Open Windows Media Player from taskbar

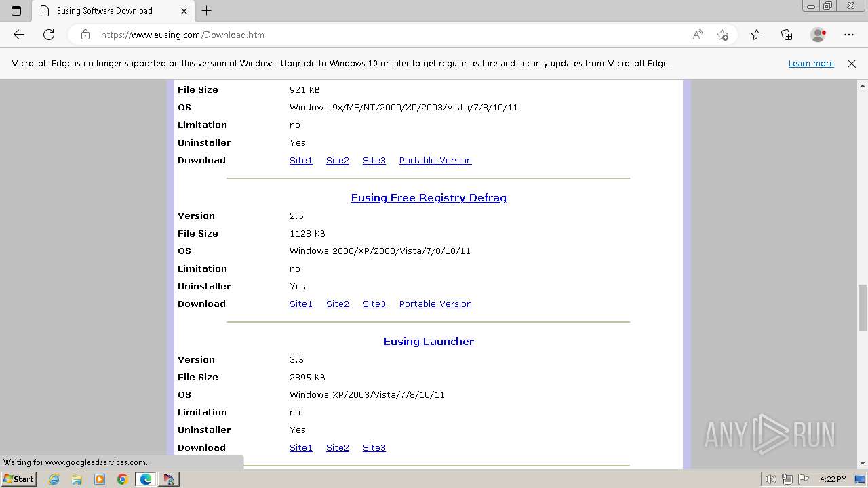(x=100, y=479)
